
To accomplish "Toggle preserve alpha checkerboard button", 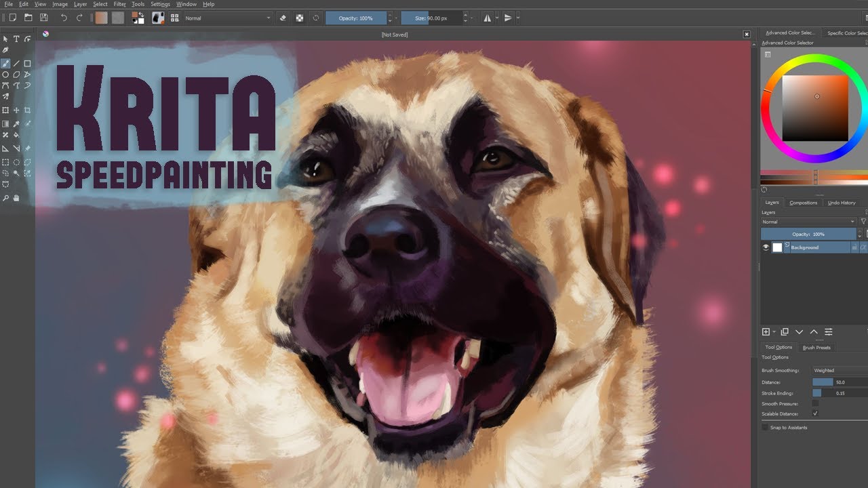I will click(300, 18).
